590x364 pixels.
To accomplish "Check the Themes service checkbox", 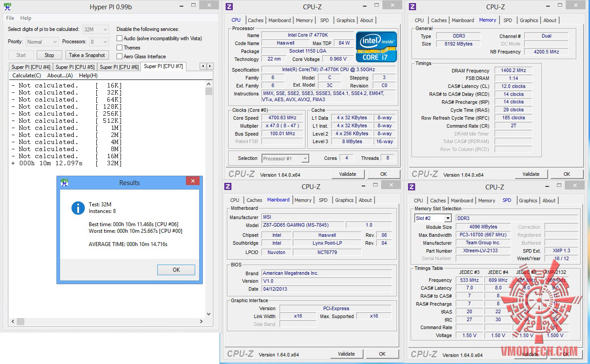I will pos(119,48).
